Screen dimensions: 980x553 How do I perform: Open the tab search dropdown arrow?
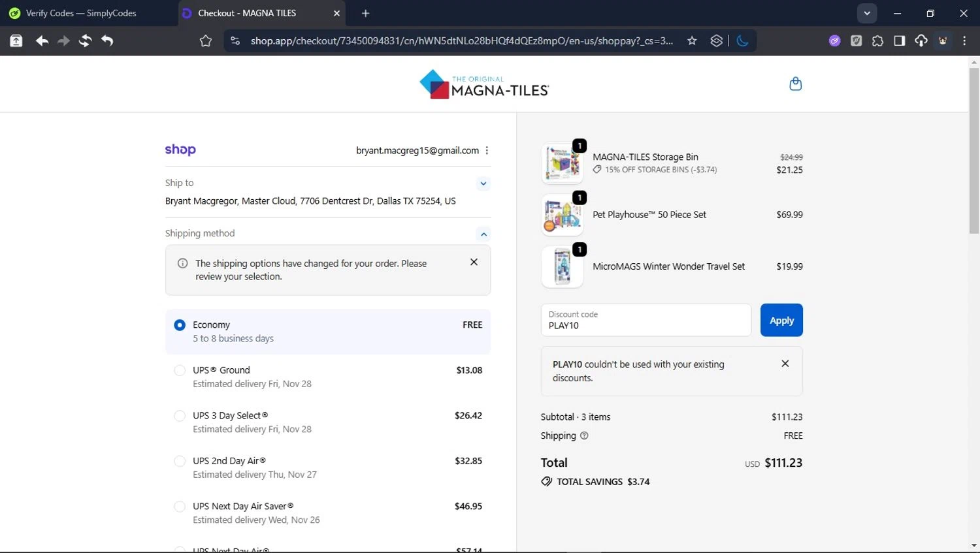point(867,13)
